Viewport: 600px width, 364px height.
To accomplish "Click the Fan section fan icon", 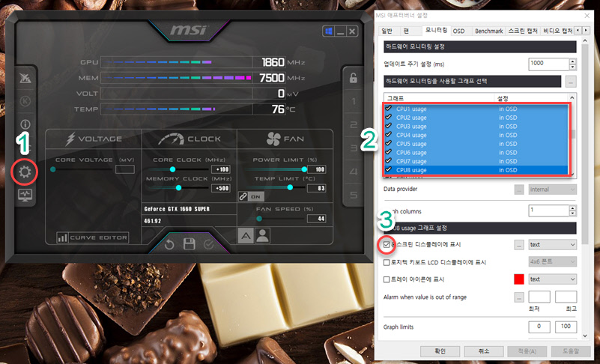I will coord(273,139).
